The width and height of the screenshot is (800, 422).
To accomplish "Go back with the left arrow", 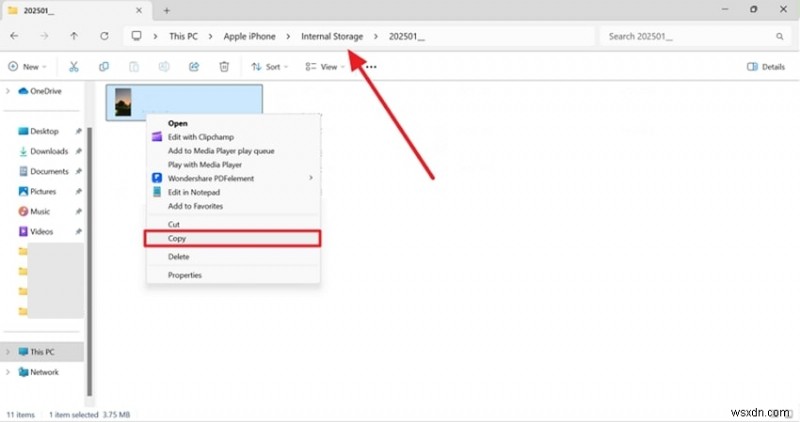I will pos(14,36).
